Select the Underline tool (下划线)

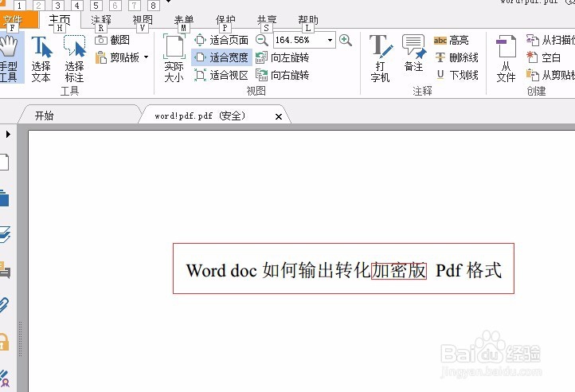point(456,75)
